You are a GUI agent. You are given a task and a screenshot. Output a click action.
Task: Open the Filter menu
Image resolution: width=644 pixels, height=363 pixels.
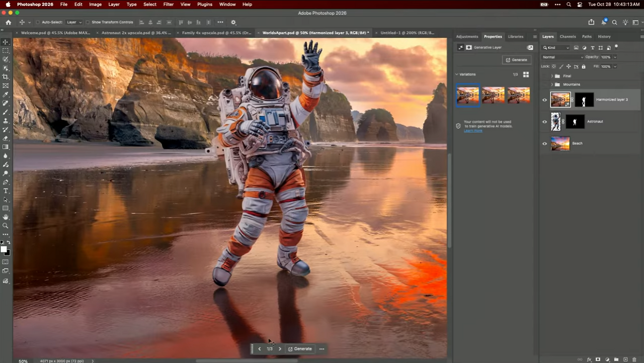(168, 5)
